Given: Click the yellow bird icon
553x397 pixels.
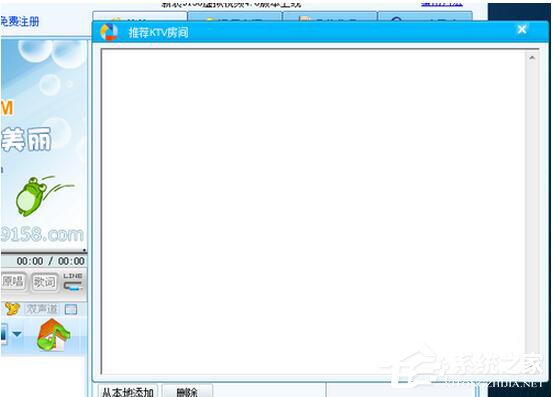Looking at the screenshot, I should [12, 309].
